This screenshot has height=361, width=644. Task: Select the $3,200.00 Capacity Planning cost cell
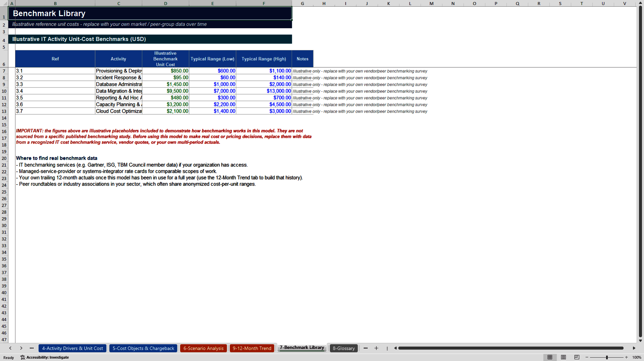tap(165, 104)
